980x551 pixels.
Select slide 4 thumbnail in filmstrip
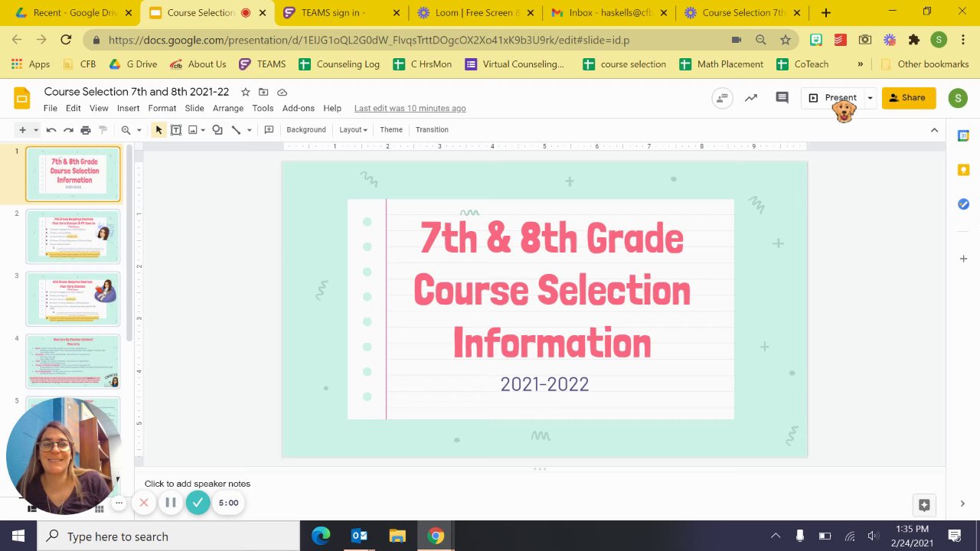coord(73,361)
